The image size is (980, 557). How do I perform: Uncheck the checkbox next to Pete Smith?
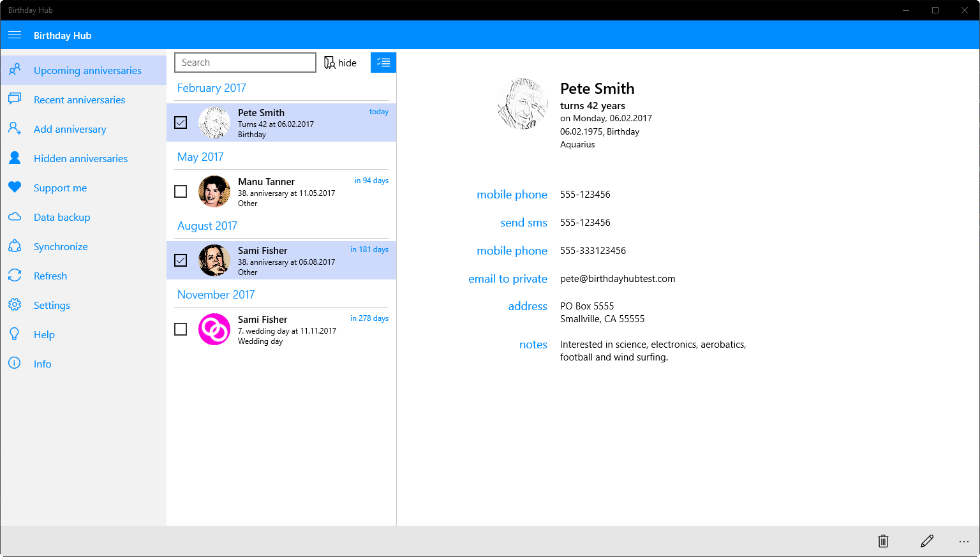point(181,123)
